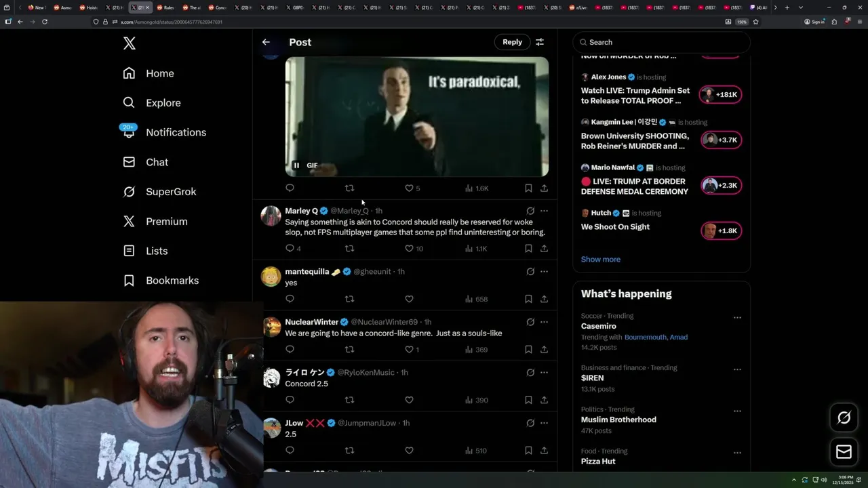
Task: Like the GIF post with 5 likes
Action: click(413, 188)
